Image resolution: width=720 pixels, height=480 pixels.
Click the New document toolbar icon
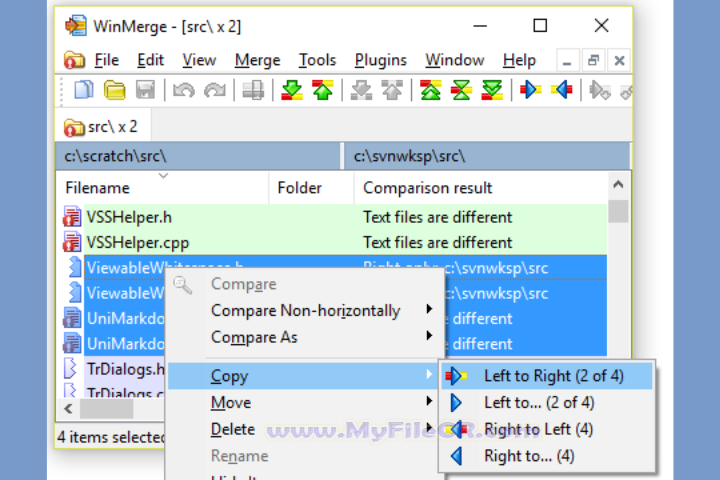tap(84, 90)
